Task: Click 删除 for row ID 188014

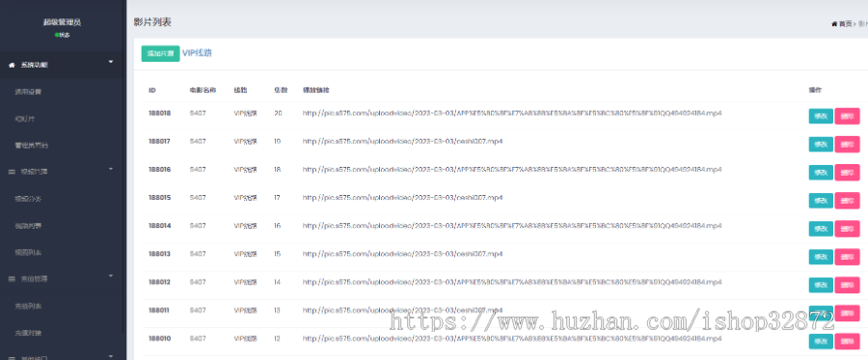Action: coord(847,229)
